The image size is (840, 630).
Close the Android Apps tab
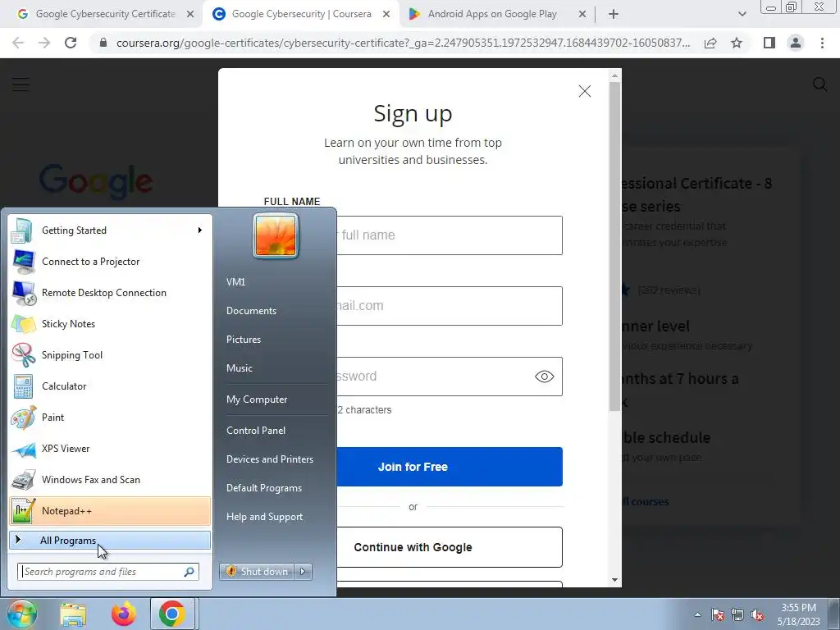coord(582,14)
